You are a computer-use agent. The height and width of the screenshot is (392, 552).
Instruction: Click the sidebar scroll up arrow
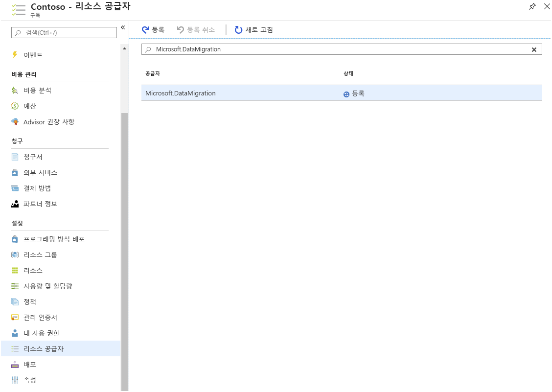pyautogui.click(x=124, y=48)
